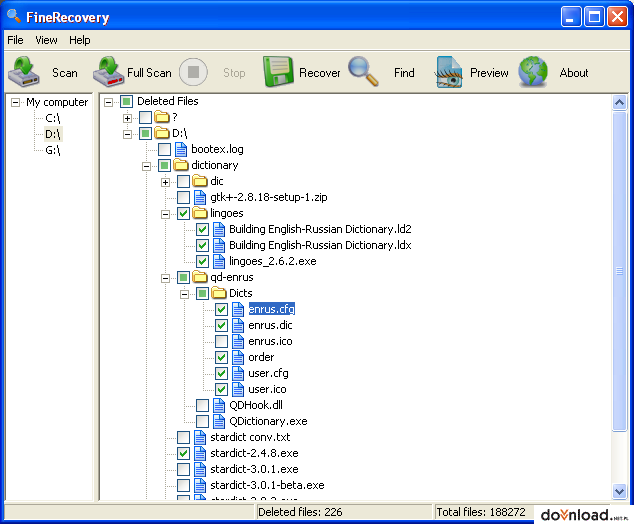Select Building English-Russian Dictionary.ld2 file name
634x524 pixels.
320,229
